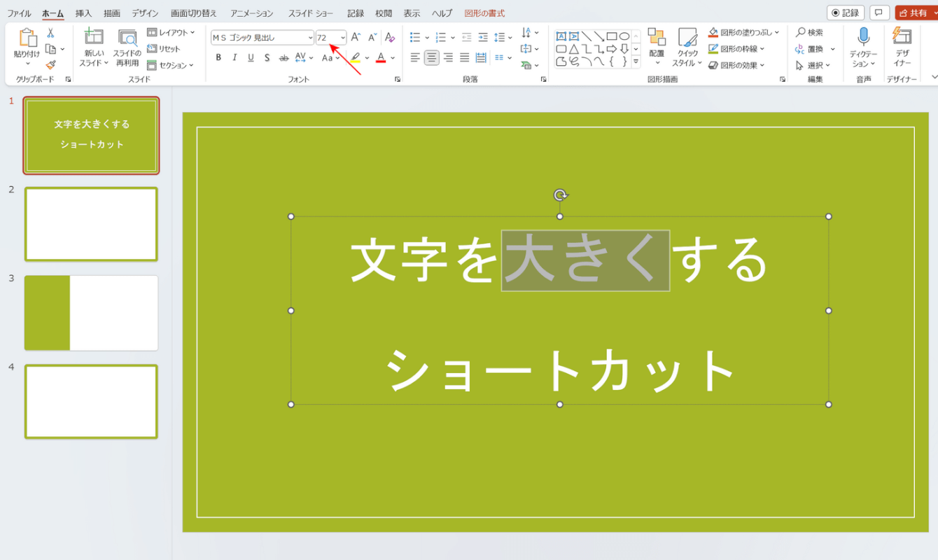Click the スライドの再利用 icon

pyautogui.click(x=127, y=37)
